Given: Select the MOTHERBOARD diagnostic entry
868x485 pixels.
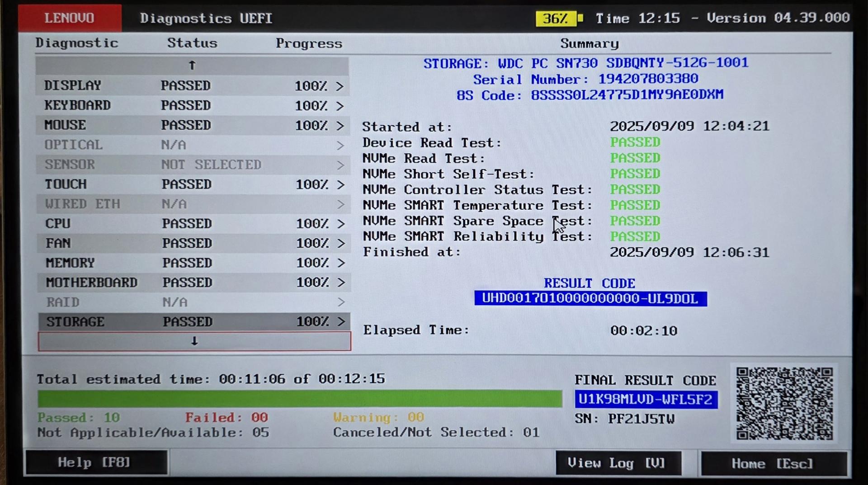Looking at the screenshot, I should tap(194, 283).
